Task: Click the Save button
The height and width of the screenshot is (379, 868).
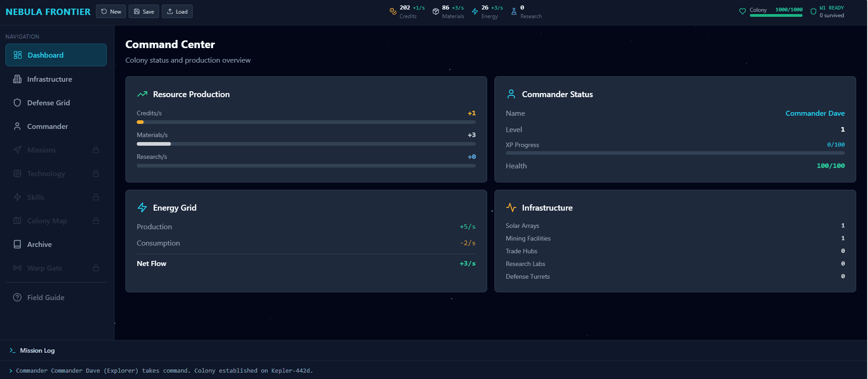Action: (144, 11)
